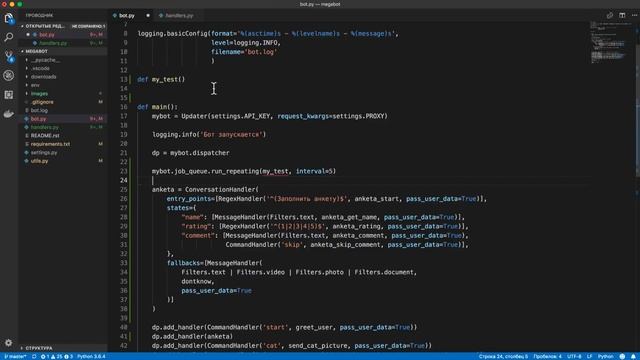Click the master git branch in status bar
The width and height of the screenshot is (640, 360).
15,356
